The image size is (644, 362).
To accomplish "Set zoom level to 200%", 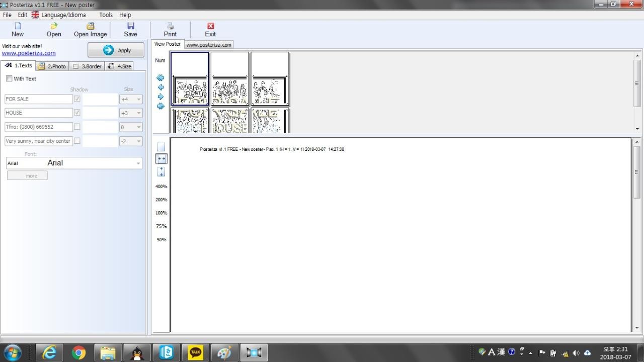I will 161,200.
